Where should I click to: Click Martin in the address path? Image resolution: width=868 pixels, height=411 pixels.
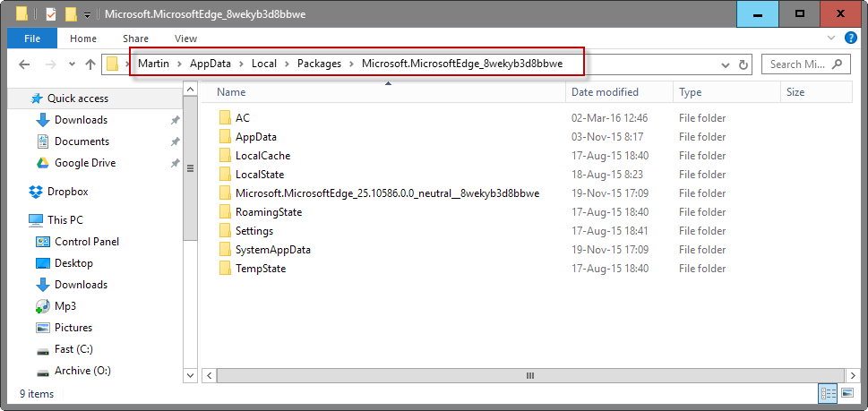[154, 64]
